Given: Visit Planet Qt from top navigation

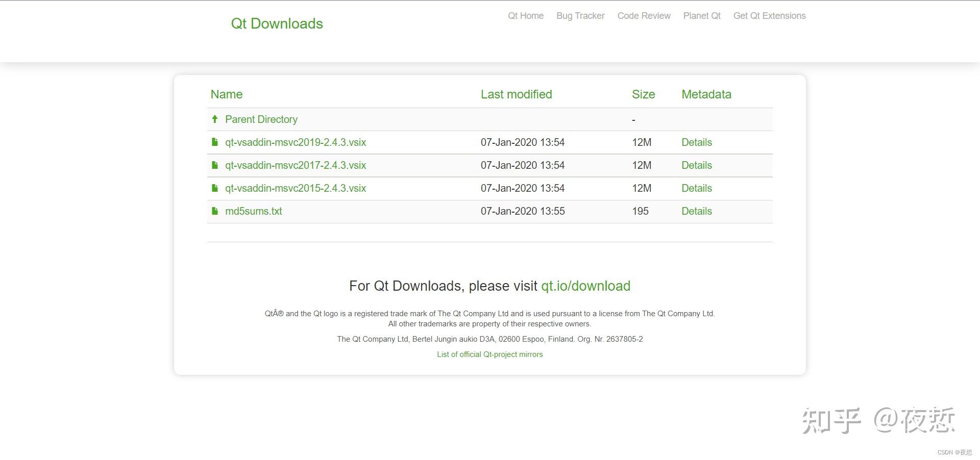Looking at the screenshot, I should 702,16.
